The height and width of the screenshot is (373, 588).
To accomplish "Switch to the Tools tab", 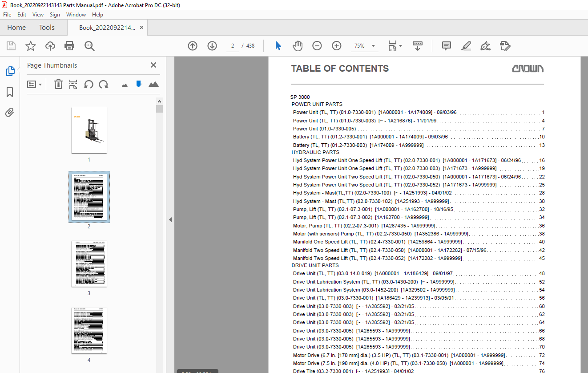I will tap(47, 28).
